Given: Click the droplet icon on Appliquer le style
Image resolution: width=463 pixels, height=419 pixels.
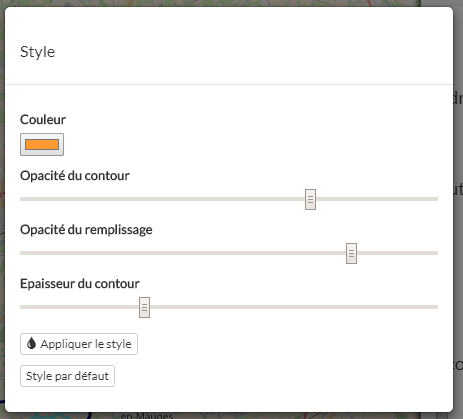Looking at the screenshot, I should [31, 343].
